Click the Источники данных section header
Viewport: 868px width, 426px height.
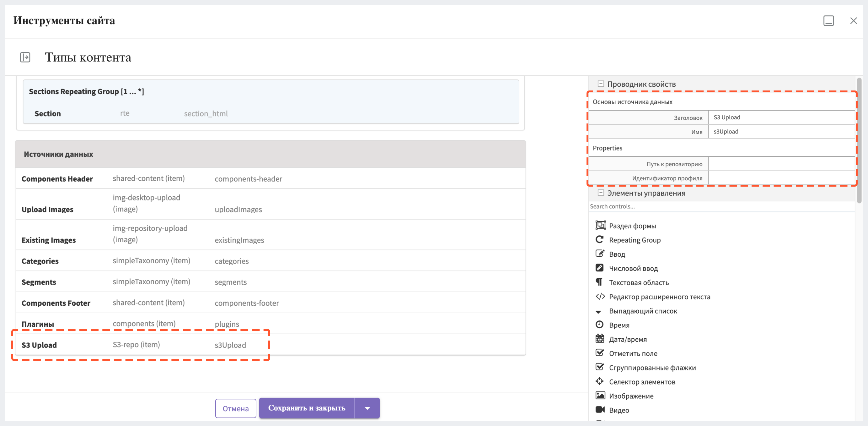tap(271, 154)
